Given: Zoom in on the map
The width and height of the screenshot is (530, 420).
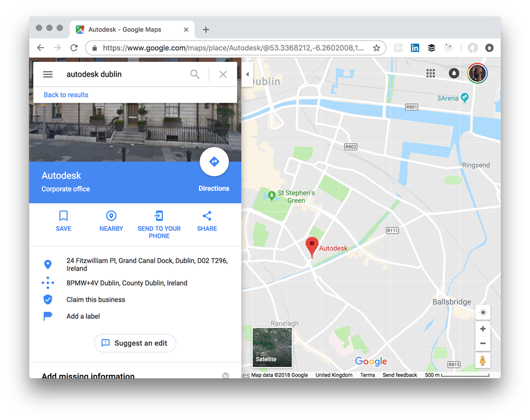Looking at the screenshot, I should 482,329.
